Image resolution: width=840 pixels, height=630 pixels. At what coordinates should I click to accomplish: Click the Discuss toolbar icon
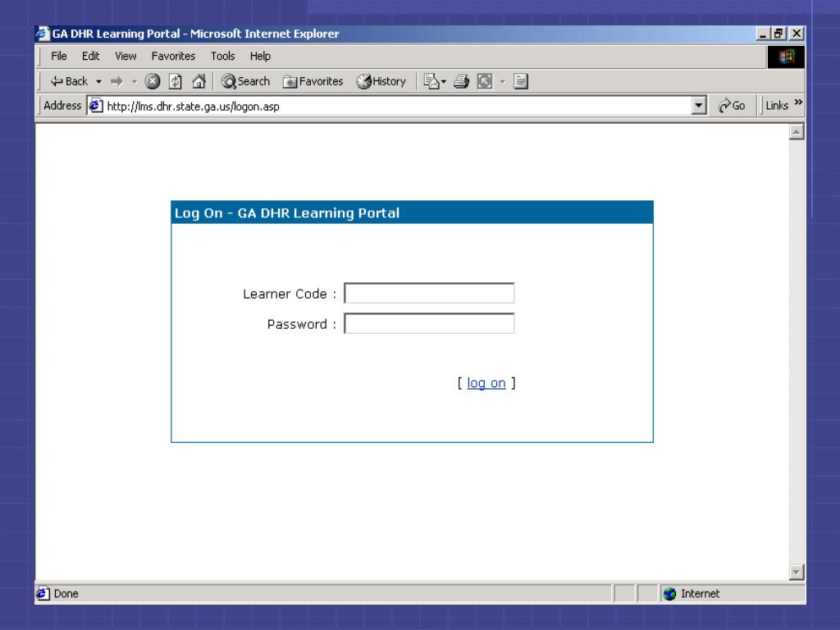(x=521, y=81)
